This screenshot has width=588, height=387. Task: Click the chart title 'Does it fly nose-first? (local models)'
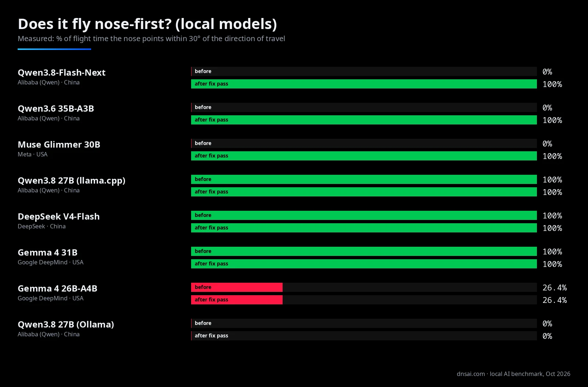[147, 24]
